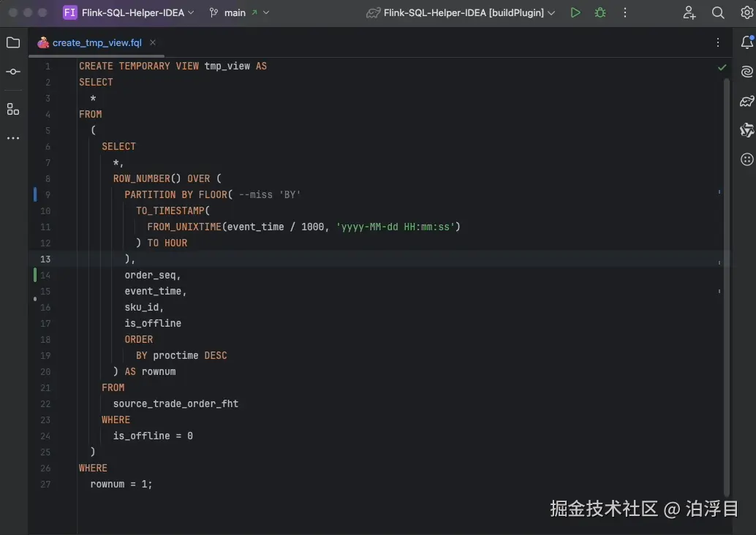Open the toolbar More Actions menu

(625, 12)
